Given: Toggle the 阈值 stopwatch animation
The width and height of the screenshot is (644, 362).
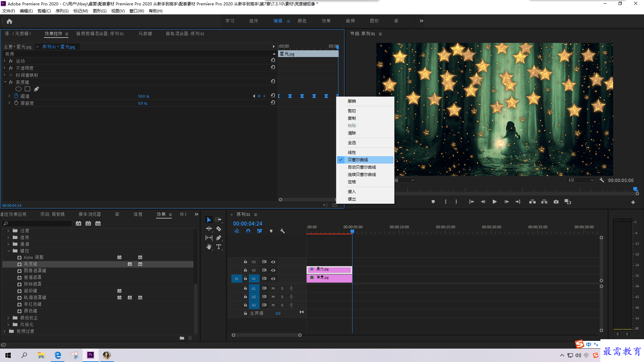Looking at the screenshot, I should pyautogui.click(x=16, y=96).
